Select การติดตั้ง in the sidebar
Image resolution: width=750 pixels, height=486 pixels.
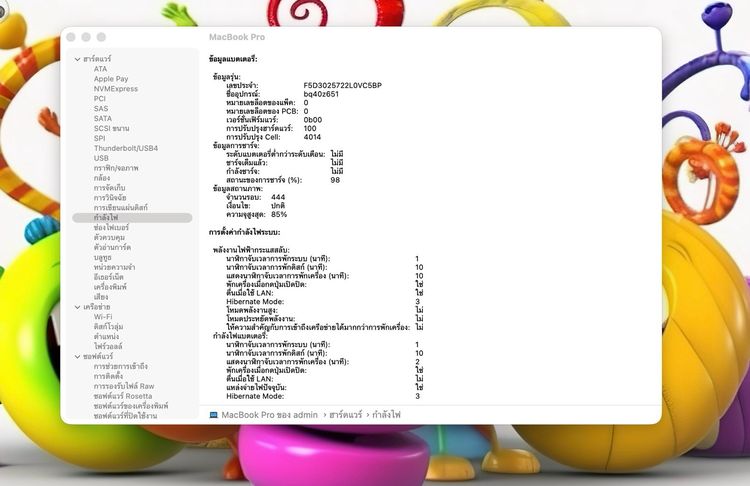point(108,376)
